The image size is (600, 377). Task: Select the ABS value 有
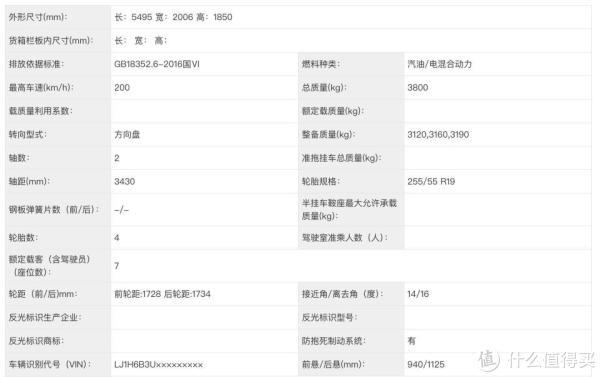point(411,341)
